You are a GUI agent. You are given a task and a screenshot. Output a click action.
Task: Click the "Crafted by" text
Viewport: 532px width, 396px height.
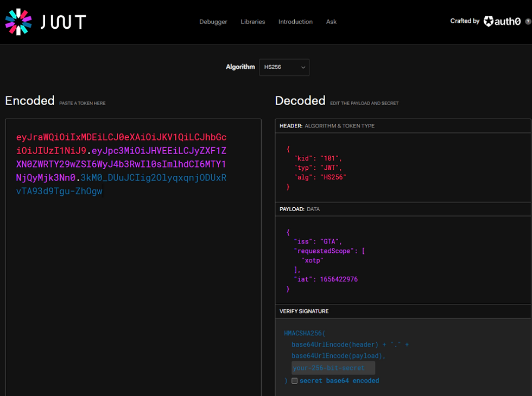click(x=465, y=21)
